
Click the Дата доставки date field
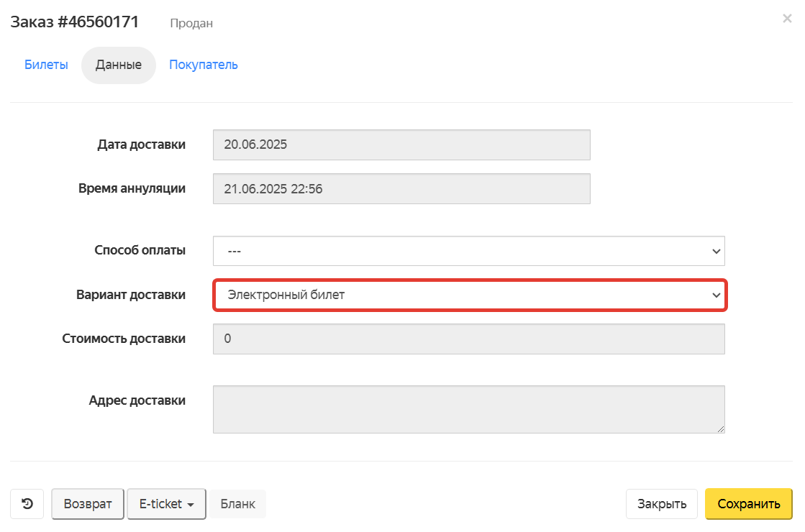401,145
